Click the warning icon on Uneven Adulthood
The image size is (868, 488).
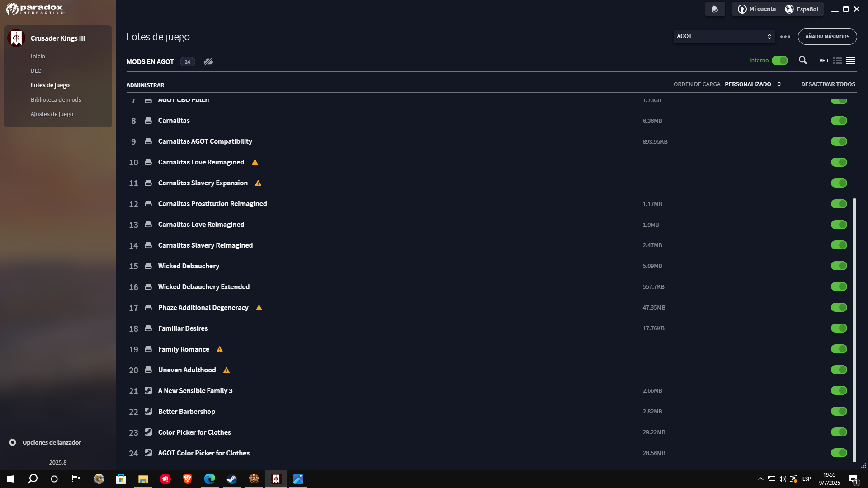pyautogui.click(x=226, y=370)
